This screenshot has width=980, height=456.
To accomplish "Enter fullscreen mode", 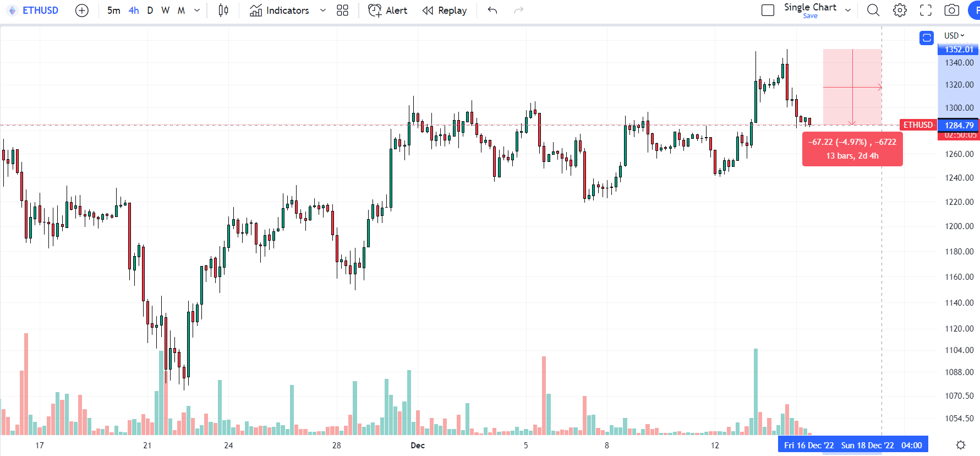I will click(926, 10).
